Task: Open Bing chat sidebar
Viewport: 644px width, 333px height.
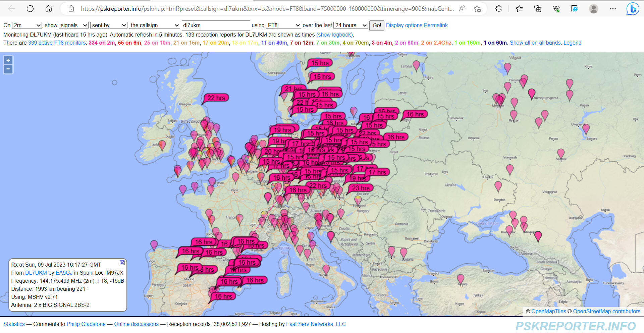Action: click(x=632, y=9)
